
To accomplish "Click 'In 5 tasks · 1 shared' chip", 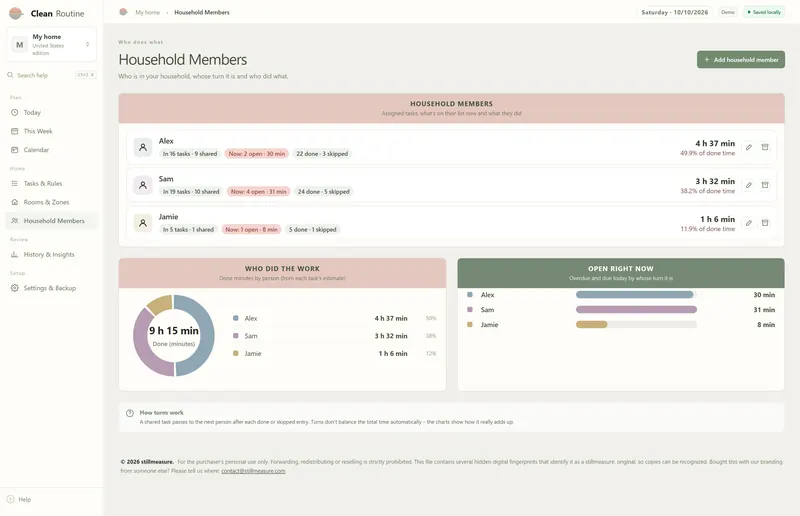I will coord(188,230).
